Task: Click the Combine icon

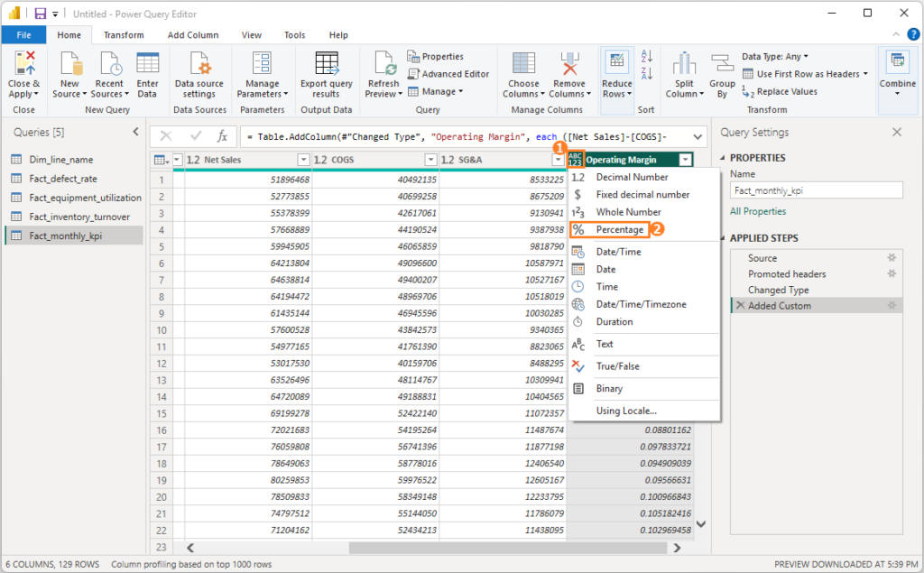Action: (898, 62)
